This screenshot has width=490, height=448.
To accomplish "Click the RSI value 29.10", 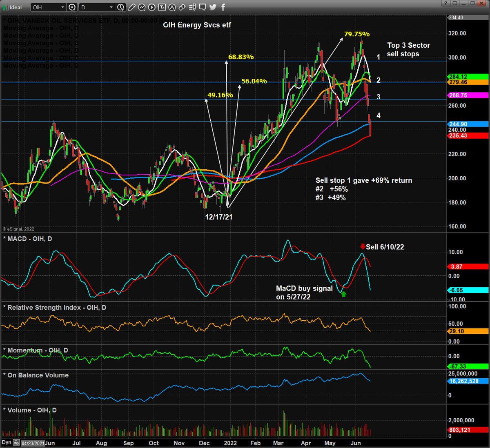I will point(468,331).
